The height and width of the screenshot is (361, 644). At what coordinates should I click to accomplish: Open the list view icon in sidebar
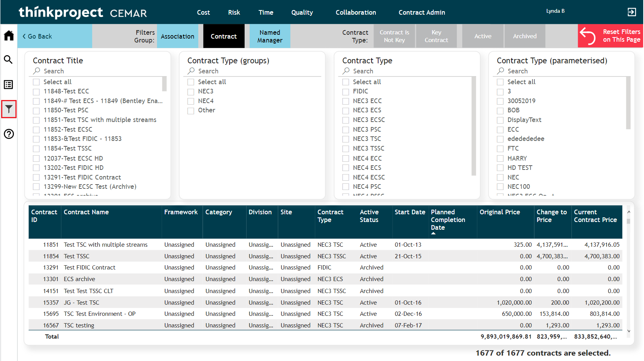point(8,85)
